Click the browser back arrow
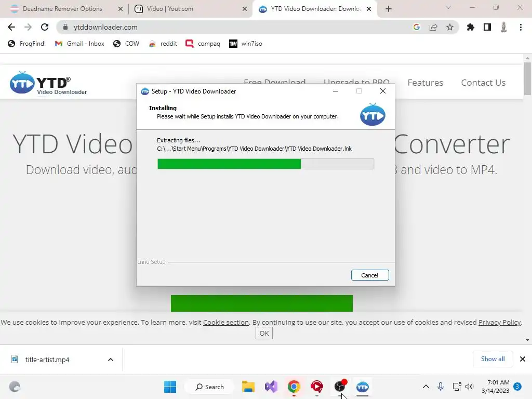The image size is (532, 399). tap(11, 27)
